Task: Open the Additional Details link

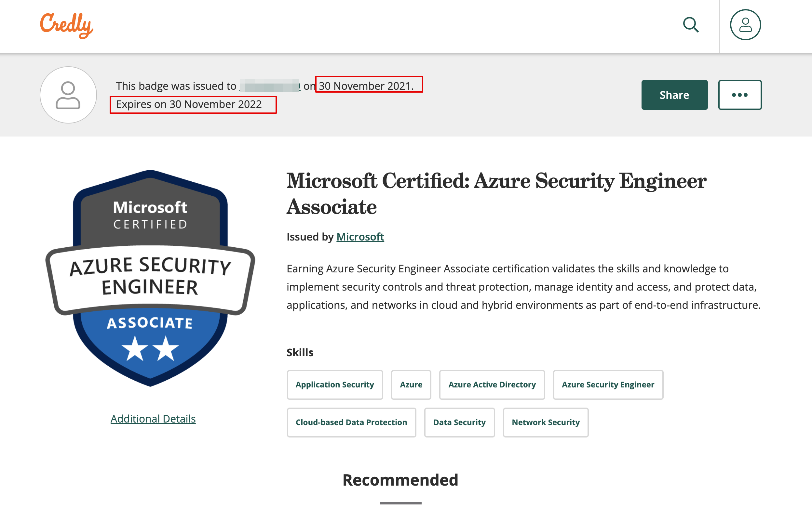Action: pos(153,419)
